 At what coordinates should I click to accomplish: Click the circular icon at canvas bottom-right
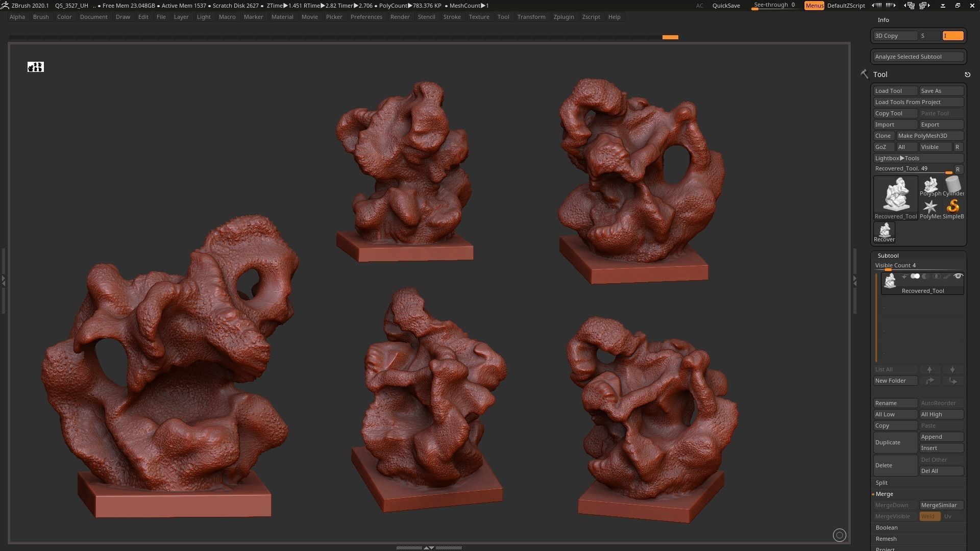click(x=839, y=535)
